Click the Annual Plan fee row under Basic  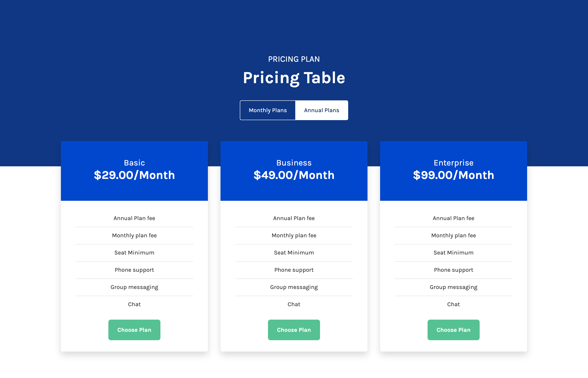tap(134, 218)
